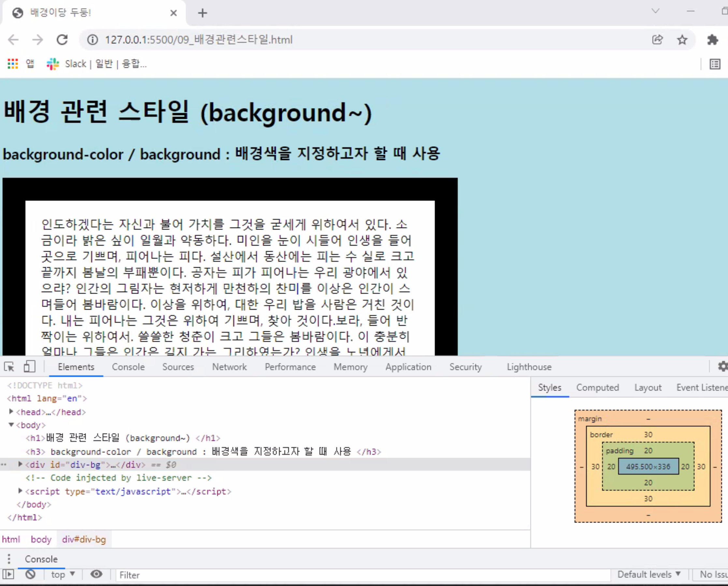Clear console with the ban icon
The height and width of the screenshot is (586, 728).
(x=30, y=574)
